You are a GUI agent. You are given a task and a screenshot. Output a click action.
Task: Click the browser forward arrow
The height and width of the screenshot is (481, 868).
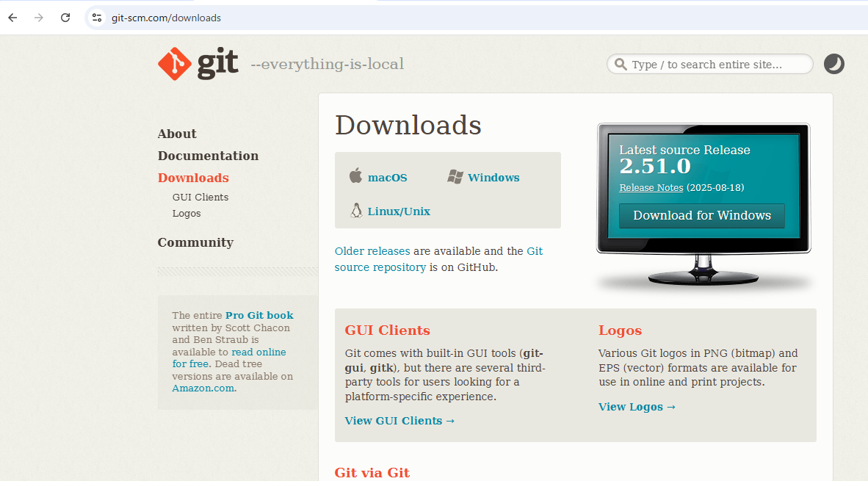coord(39,18)
